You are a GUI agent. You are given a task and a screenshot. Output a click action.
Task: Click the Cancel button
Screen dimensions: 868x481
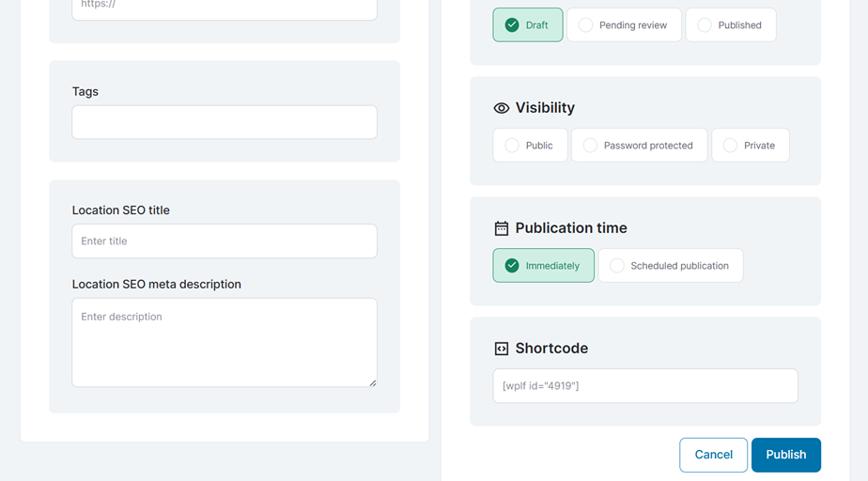pyautogui.click(x=713, y=455)
